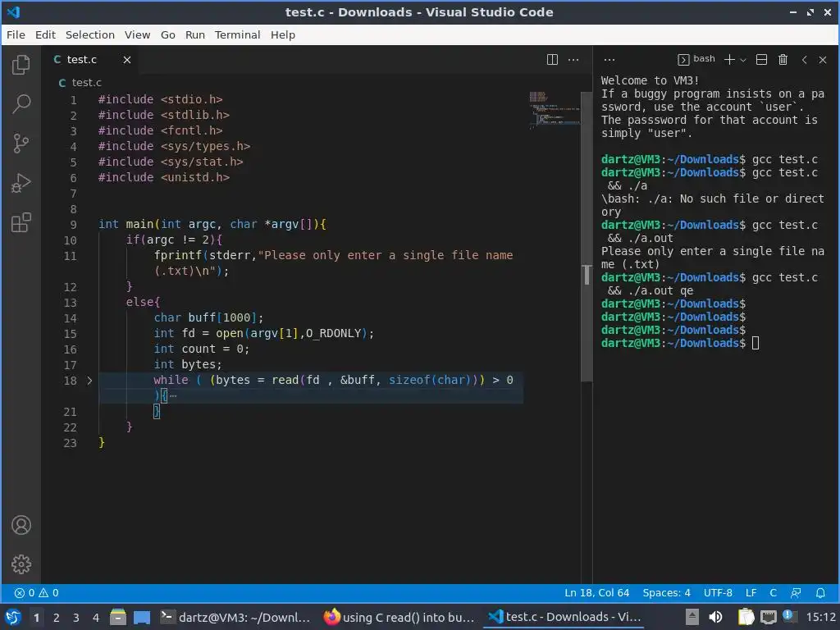The width and height of the screenshot is (840, 630).
Task: Open the Terminal menu
Action: click(x=237, y=34)
